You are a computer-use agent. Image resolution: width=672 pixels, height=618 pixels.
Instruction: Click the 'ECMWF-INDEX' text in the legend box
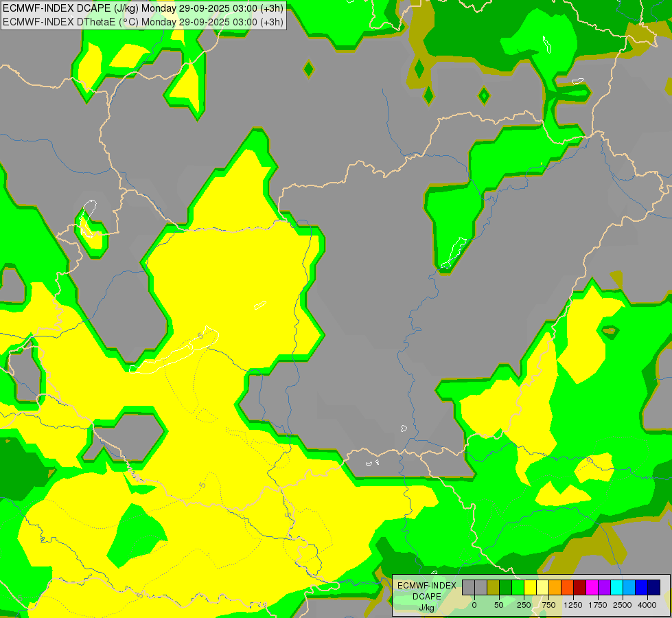(x=427, y=586)
